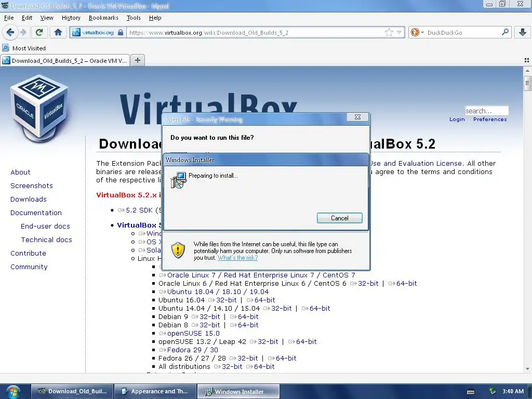Switch to Windows Installer taskbar button
Screen dimensions: 532x399
point(238,391)
